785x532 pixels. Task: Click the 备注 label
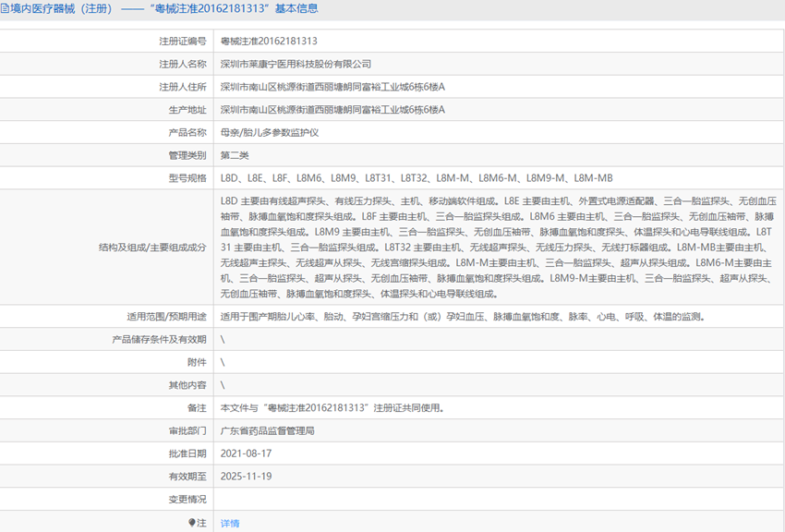(x=197, y=408)
